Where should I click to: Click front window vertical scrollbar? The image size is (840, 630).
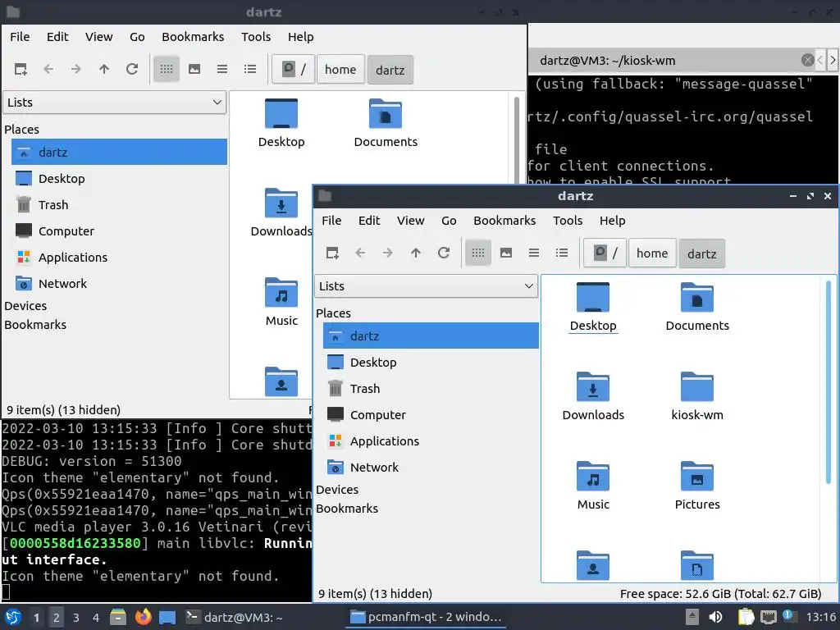829,381
